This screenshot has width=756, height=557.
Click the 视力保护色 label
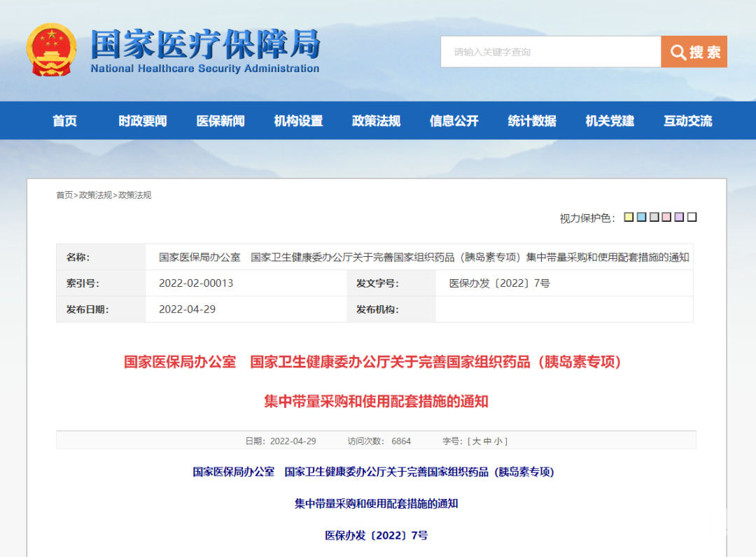click(587, 218)
